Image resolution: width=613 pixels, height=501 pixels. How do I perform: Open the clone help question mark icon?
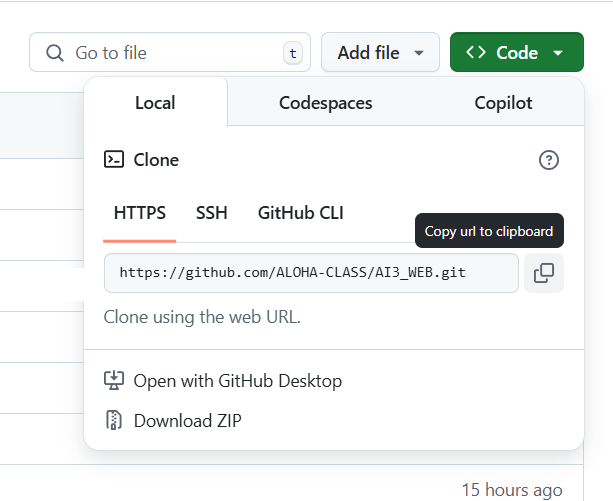[548, 160]
